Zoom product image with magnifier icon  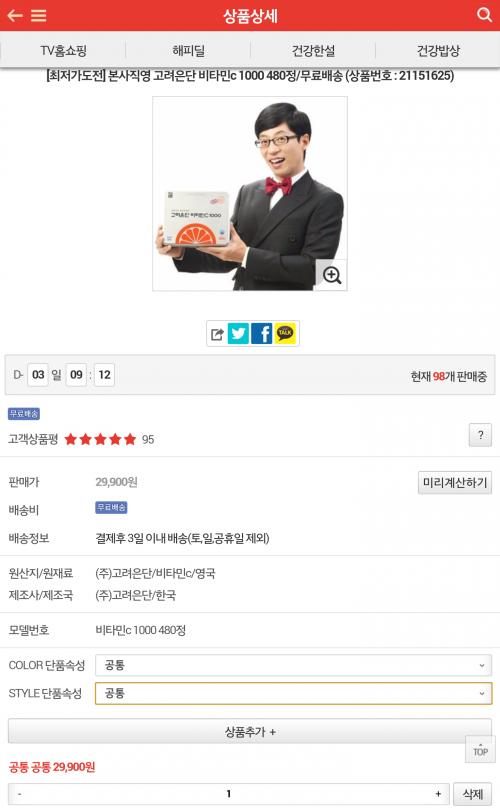pos(331,275)
